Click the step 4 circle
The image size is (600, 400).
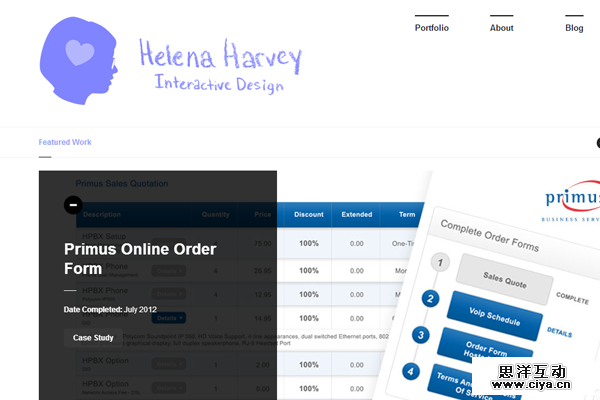(x=411, y=371)
